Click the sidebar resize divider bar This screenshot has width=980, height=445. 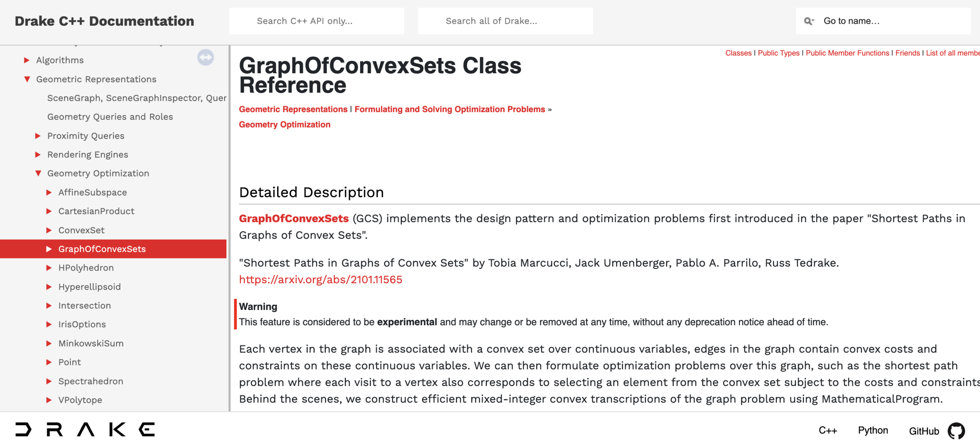coord(229,228)
